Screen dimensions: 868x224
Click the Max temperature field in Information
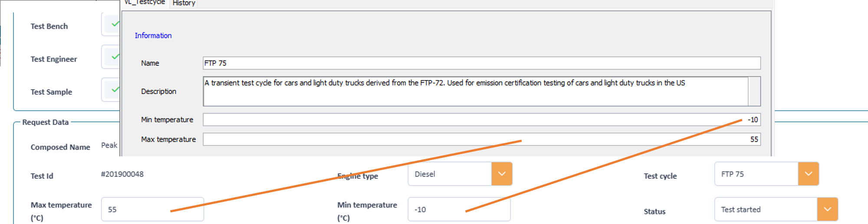pos(482,139)
